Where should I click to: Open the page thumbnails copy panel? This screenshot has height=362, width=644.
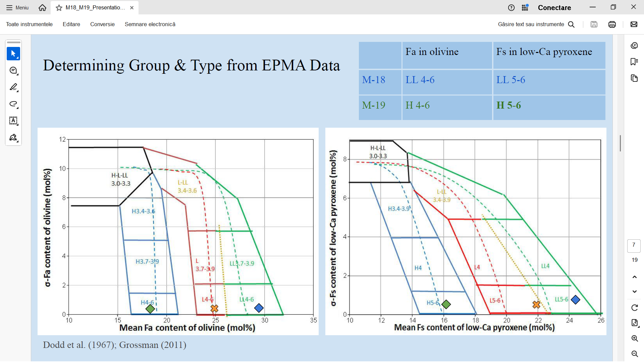634,78
